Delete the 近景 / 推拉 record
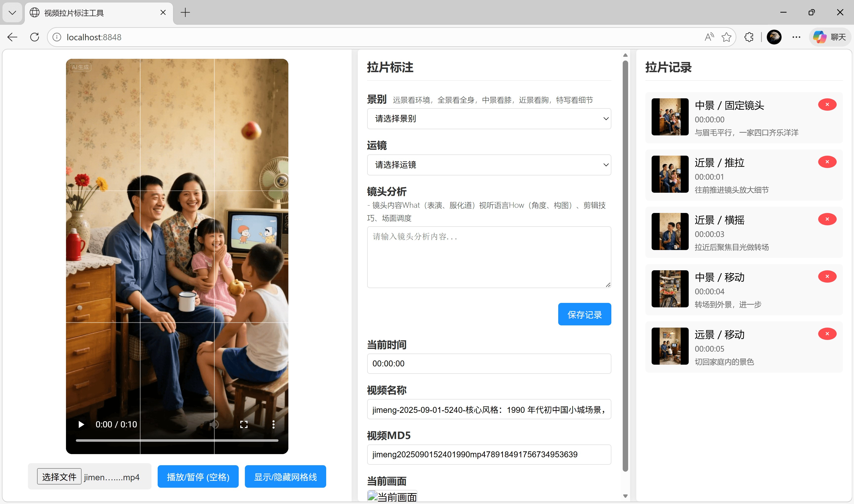Image resolution: width=854 pixels, height=504 pixels. click(x=827, y=162)
